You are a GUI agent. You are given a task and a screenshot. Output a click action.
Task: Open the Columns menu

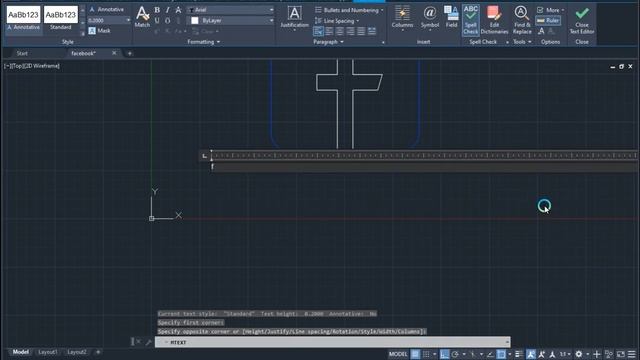pos(402,18)
